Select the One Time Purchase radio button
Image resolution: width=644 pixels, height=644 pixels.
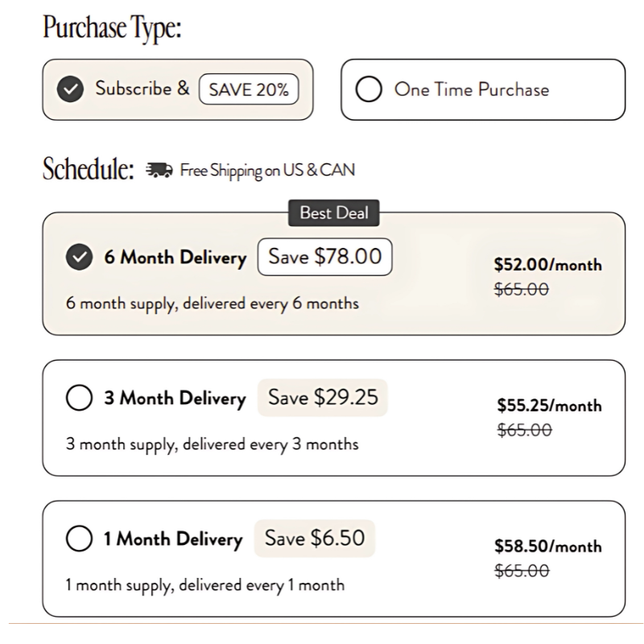click(368, 90)
